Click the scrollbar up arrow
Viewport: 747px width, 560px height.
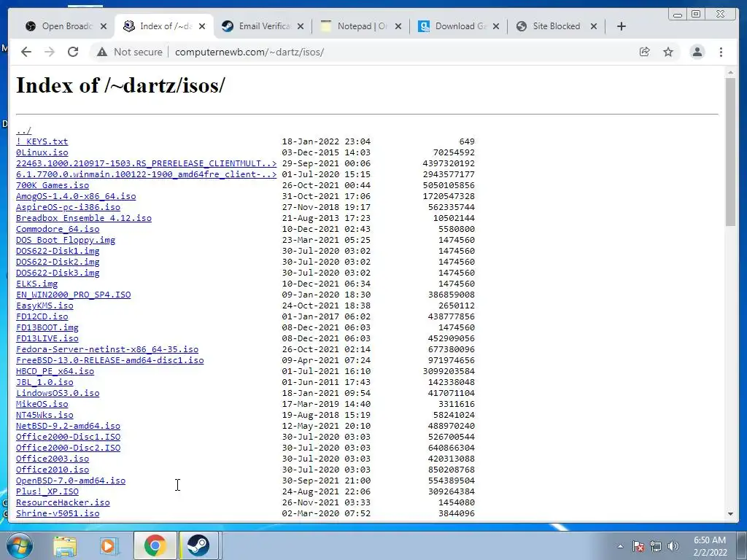pyautogui.click(x=730, y=72)
